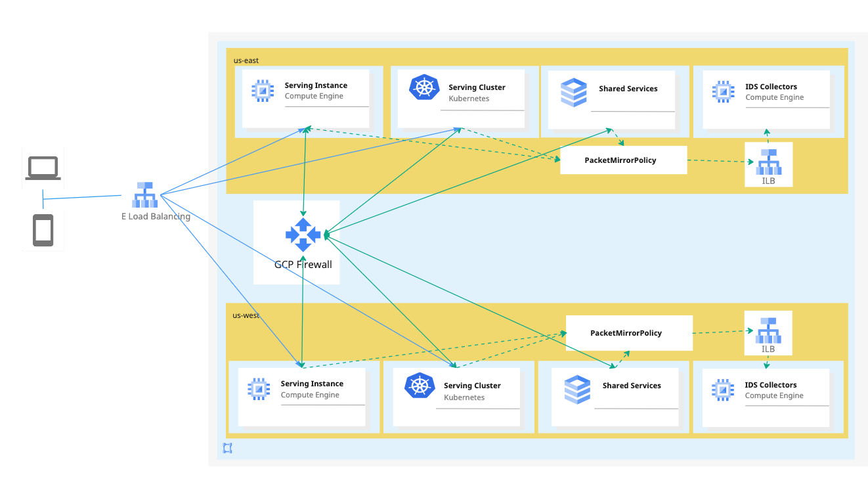The height and width of the screenshot is (496, 868).
Task: Click the "ILB" label in us-west
Action: pos(768,349)
